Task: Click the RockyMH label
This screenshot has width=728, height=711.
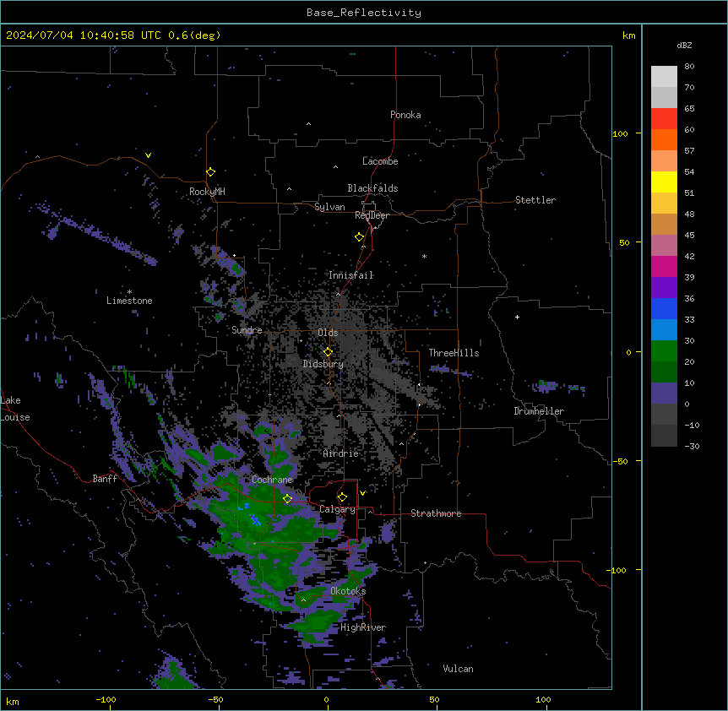Action: click(x=207, y=192)
